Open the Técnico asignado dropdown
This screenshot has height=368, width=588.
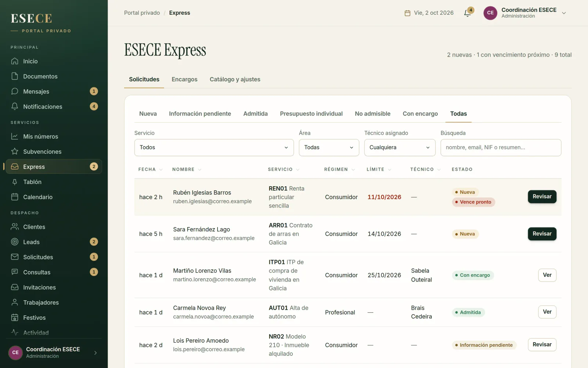(400, 148)
